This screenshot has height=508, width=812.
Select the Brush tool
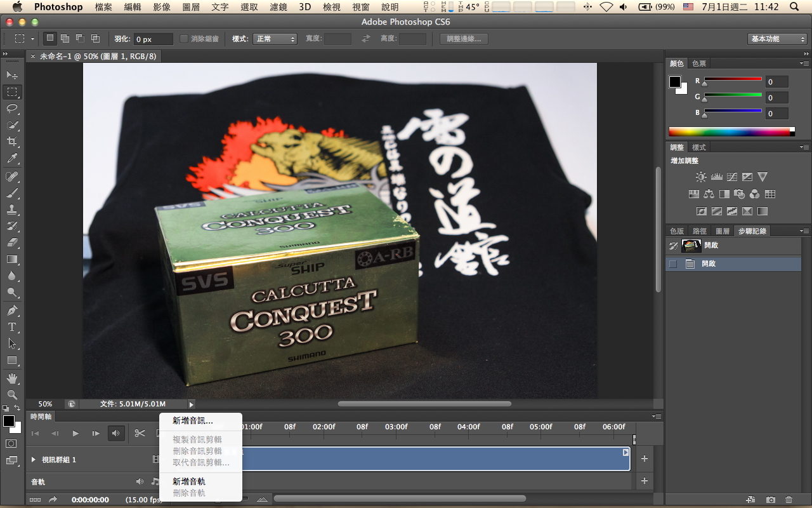(12, 192)
